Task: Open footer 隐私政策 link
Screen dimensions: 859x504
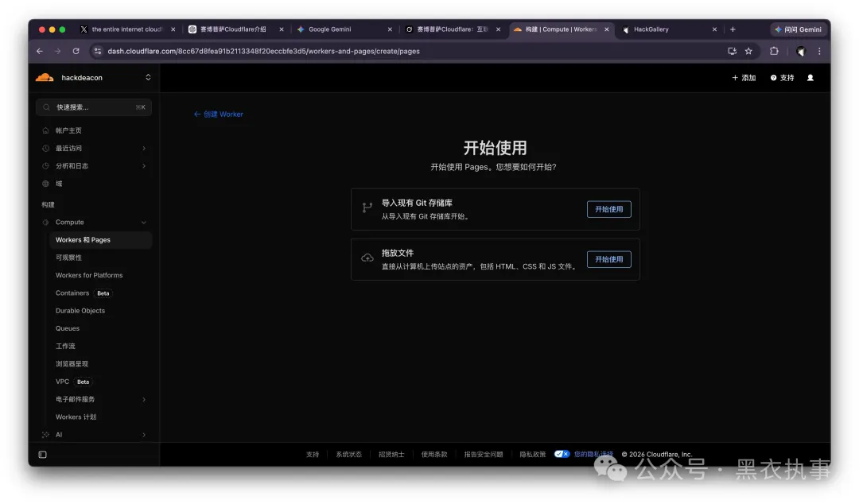Action: click(x=532, y=454)
